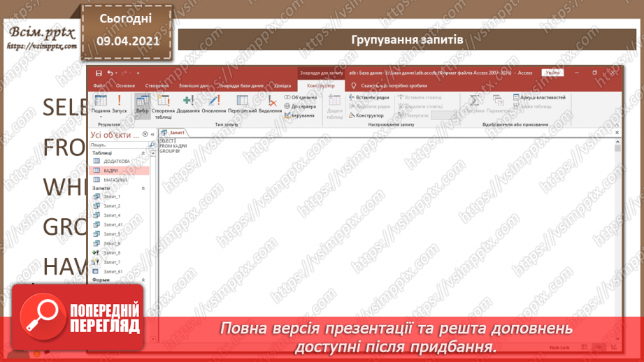Choose the Створення таблиці query type

click(163, 107)
